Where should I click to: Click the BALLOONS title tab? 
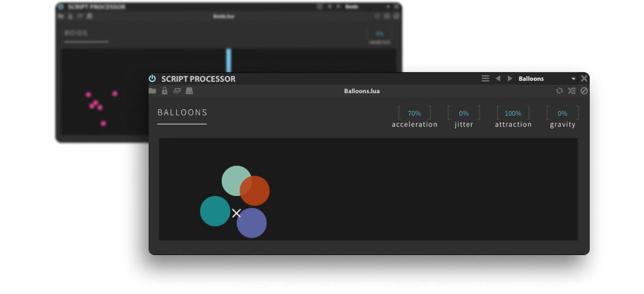tap(182, 113)
